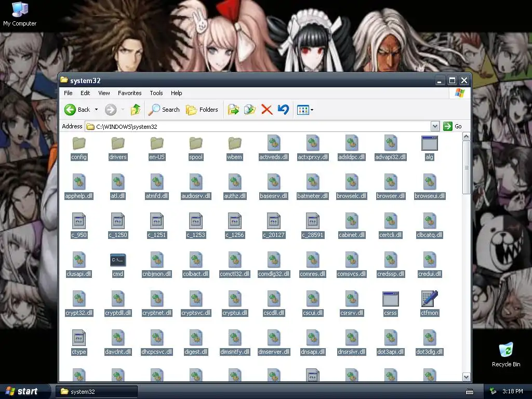Select the advapi32.dll file icon

pyautogui.click(x=391, y=143)
